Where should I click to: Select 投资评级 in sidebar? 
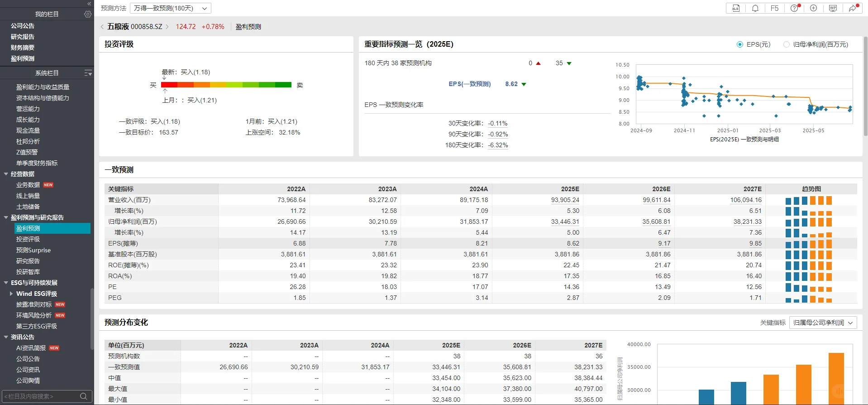pyautogui.click(x=28, y=239)
